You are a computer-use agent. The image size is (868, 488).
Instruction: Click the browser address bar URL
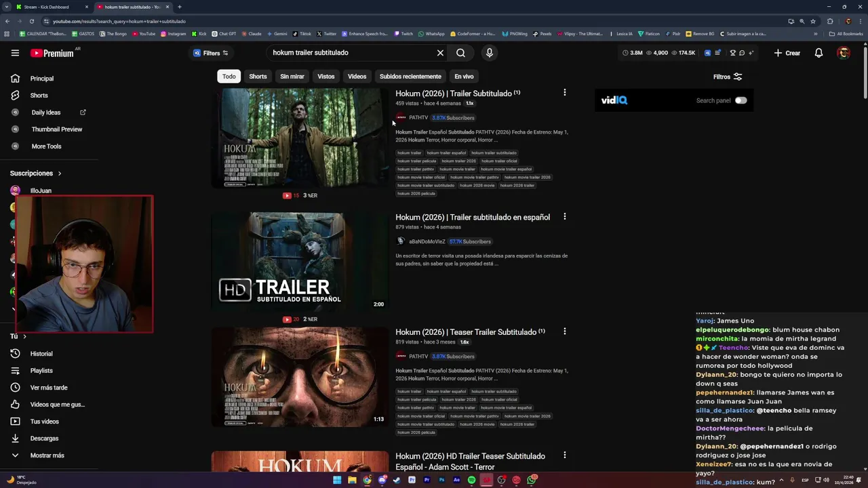(119, 21)
